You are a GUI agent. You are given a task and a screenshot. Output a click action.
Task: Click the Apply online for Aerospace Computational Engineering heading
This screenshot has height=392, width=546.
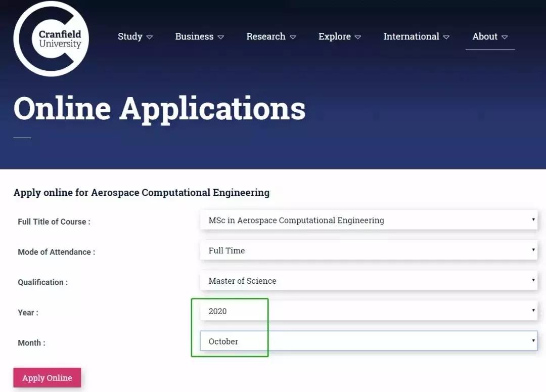click(x=141, y=193)
